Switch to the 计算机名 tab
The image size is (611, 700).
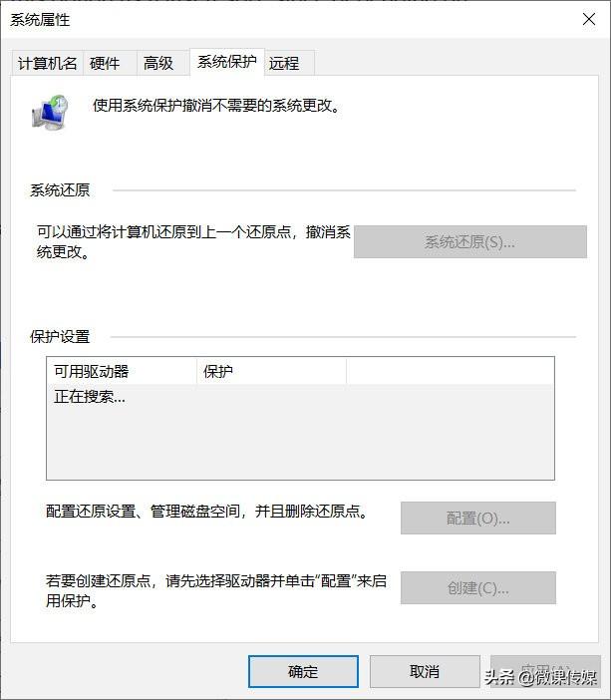click(x=48, y=63)
